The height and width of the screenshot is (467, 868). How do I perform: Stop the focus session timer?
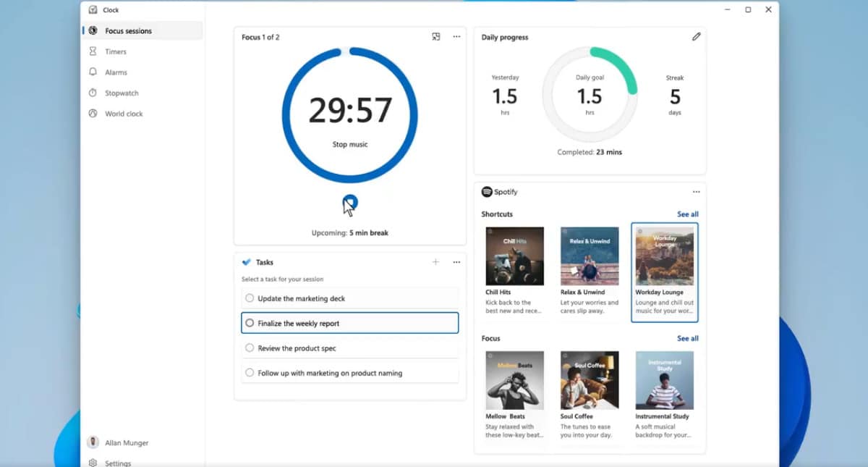(x=350, y=202)
